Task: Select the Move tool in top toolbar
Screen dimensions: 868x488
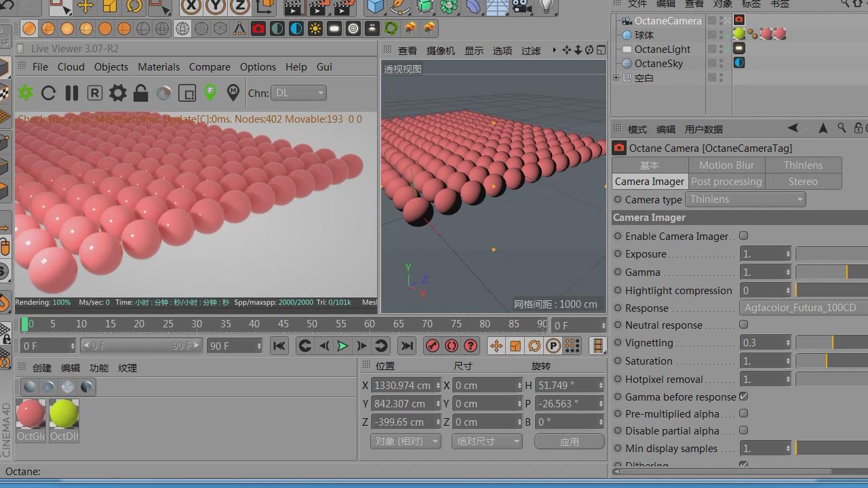Action: click(85, 7)
